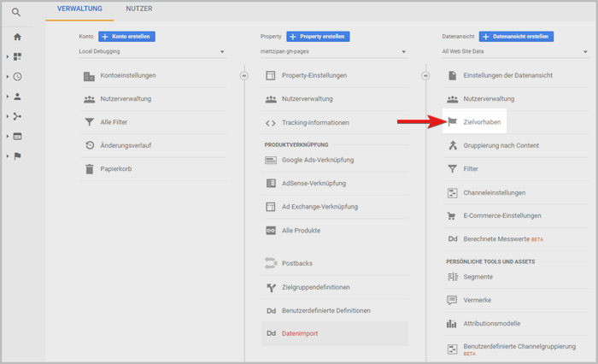Click the Zielvorhaben flag icon
This screenshot has height=364, width=598.
[x=452, y=122]
